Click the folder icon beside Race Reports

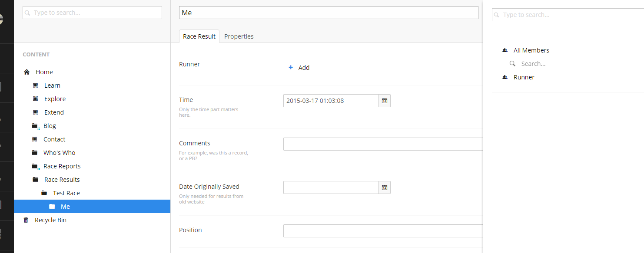[35, 166]
